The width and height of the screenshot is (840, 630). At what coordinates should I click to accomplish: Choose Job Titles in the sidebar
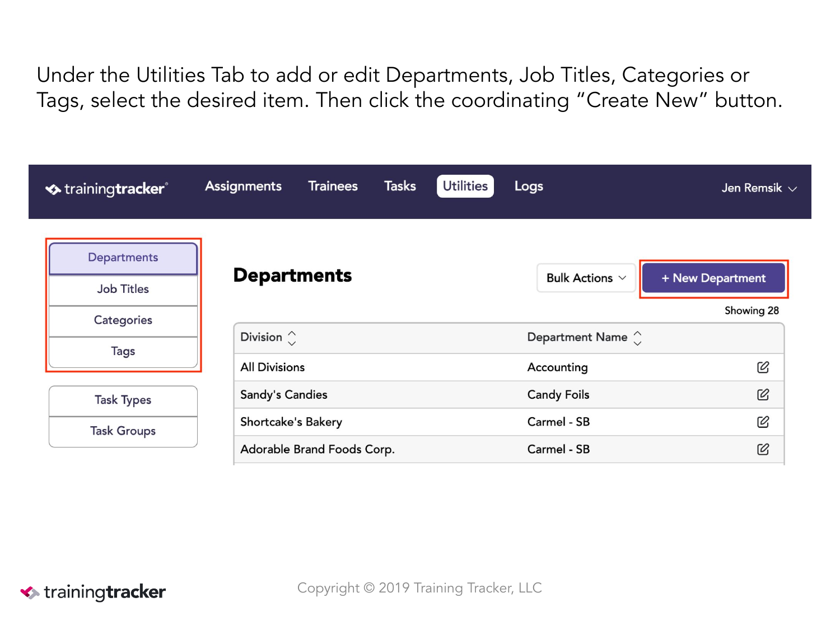tap(123, 290)
